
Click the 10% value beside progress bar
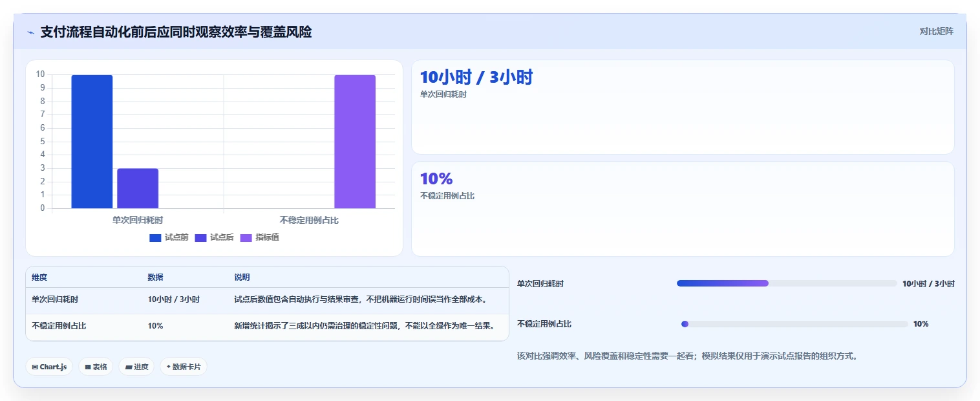(x=921, y=324)
